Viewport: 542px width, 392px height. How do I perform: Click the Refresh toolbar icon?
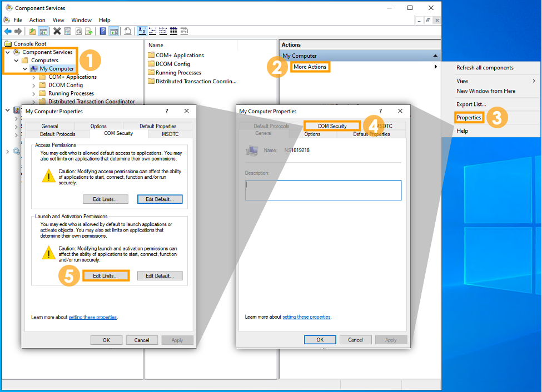click(79, 32)
